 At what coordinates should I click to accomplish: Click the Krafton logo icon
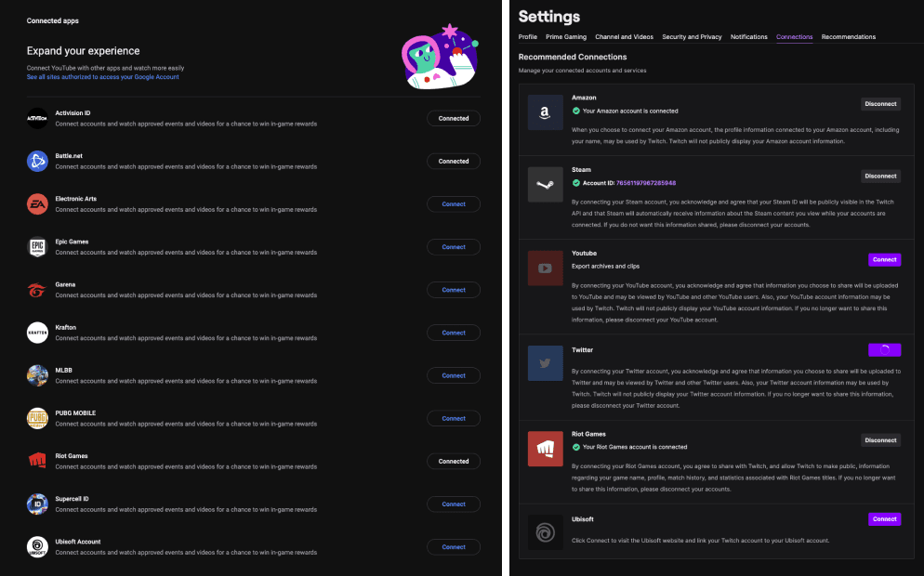point(37,333)
